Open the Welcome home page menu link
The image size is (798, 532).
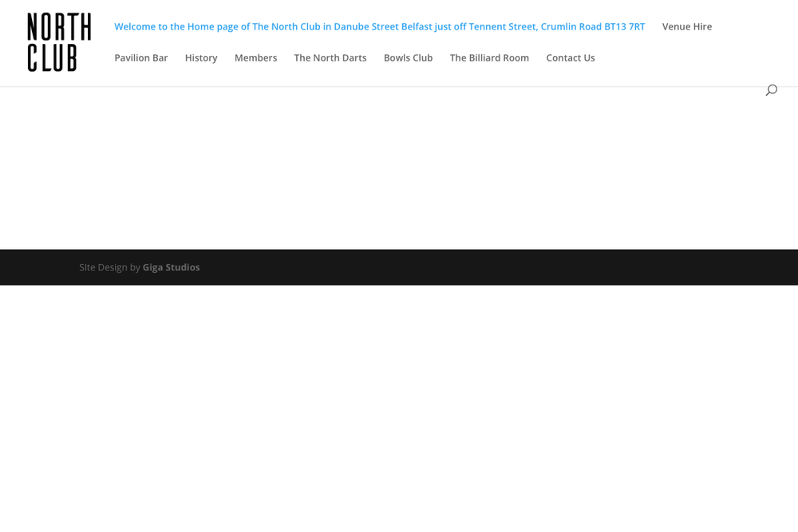380,26
